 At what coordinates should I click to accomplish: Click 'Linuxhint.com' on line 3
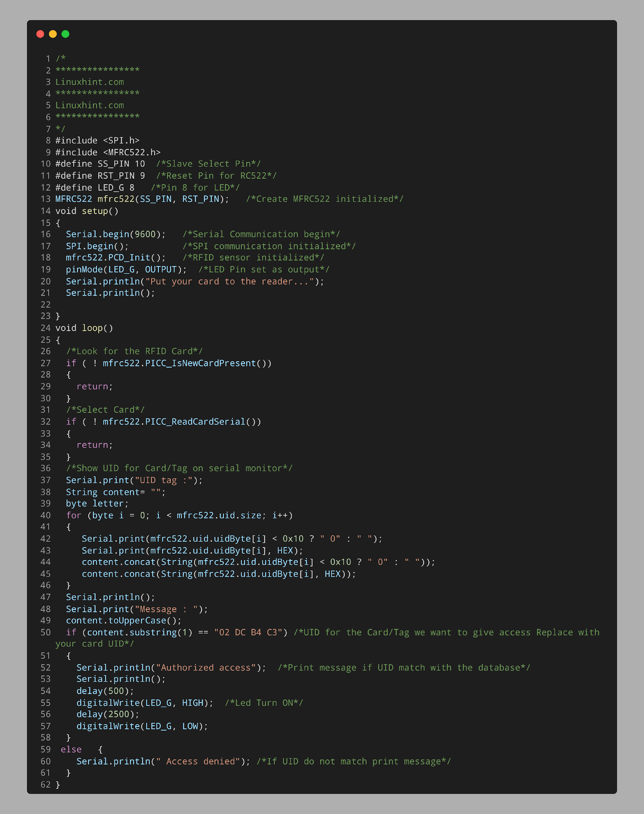pos(90,82)
